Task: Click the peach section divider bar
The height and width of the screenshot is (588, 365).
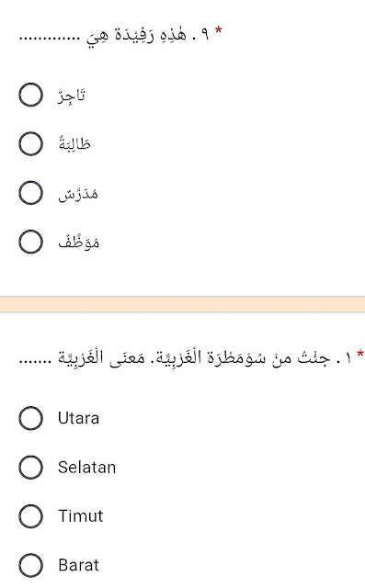Action: [x=182, y=304]
